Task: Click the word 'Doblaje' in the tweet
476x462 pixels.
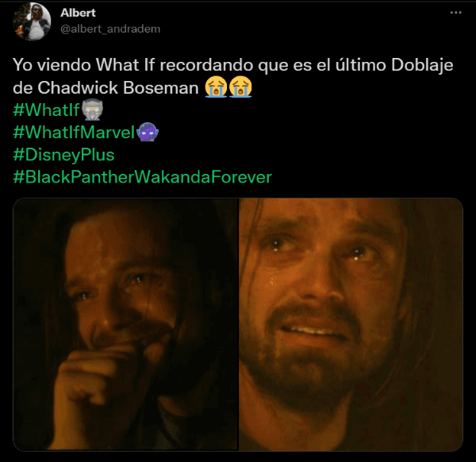Action: (x=422, y=66)
